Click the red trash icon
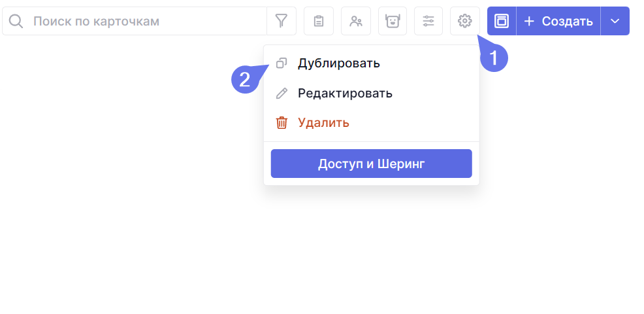Image resolution: width=644 pixels, height=314 pixels. coord(282,122)
